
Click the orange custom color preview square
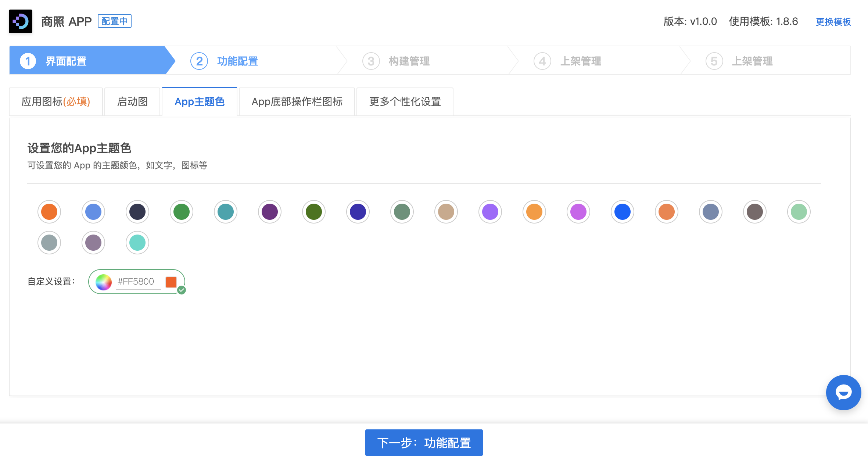(171, 282)
